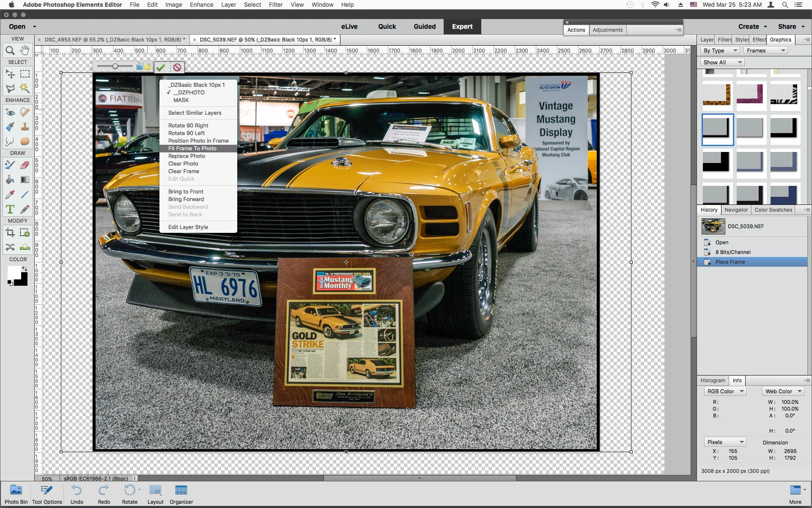This screenshot has width=812, height=508.
Task: Select the Red Eye Removal tool
Action: pos(10,112)
